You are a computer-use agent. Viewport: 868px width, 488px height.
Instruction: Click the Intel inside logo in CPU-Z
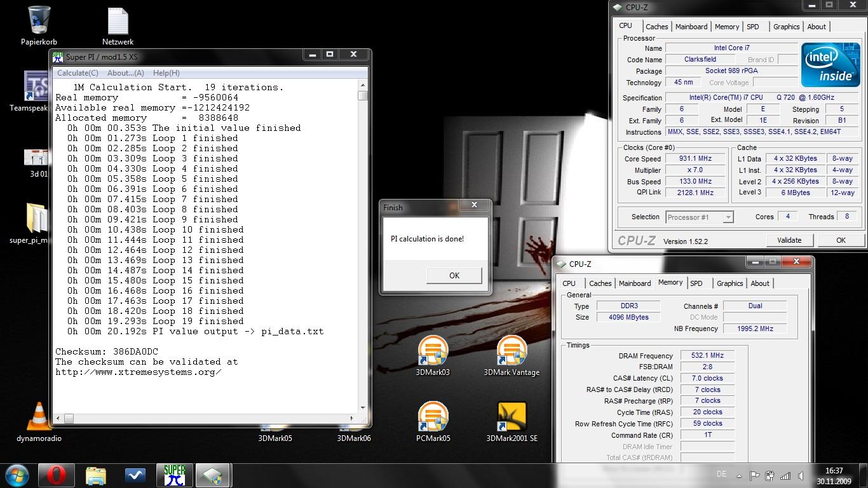[831, 65]
